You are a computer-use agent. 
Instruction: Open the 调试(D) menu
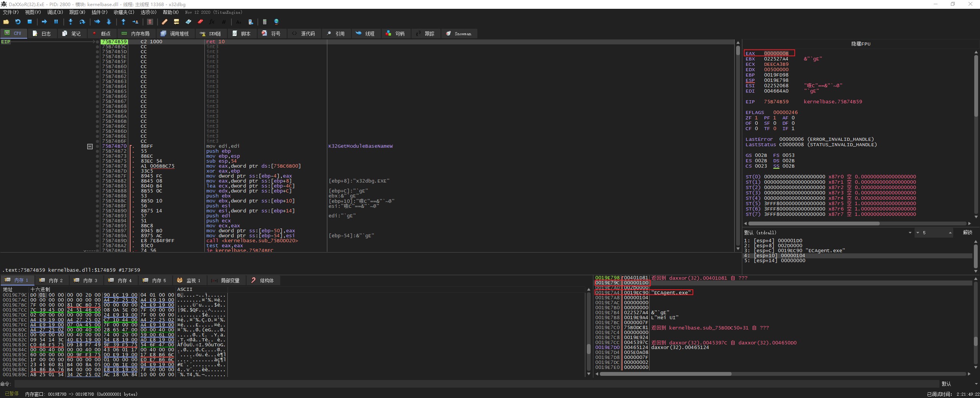pos(55,12)
